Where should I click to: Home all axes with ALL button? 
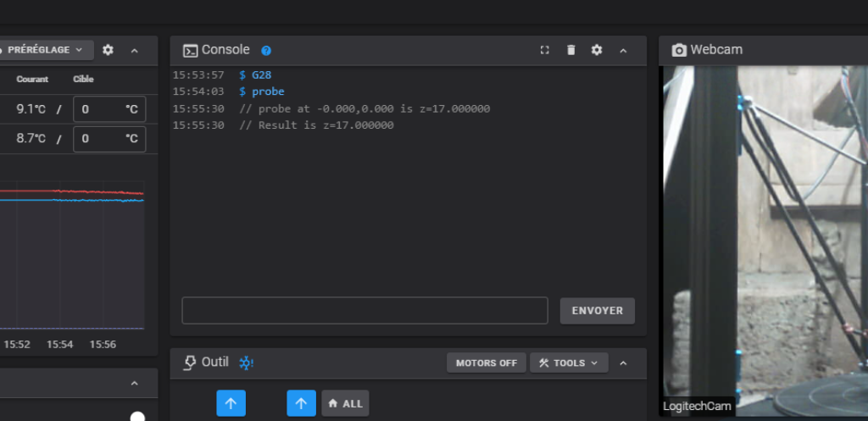coord(346,403)
